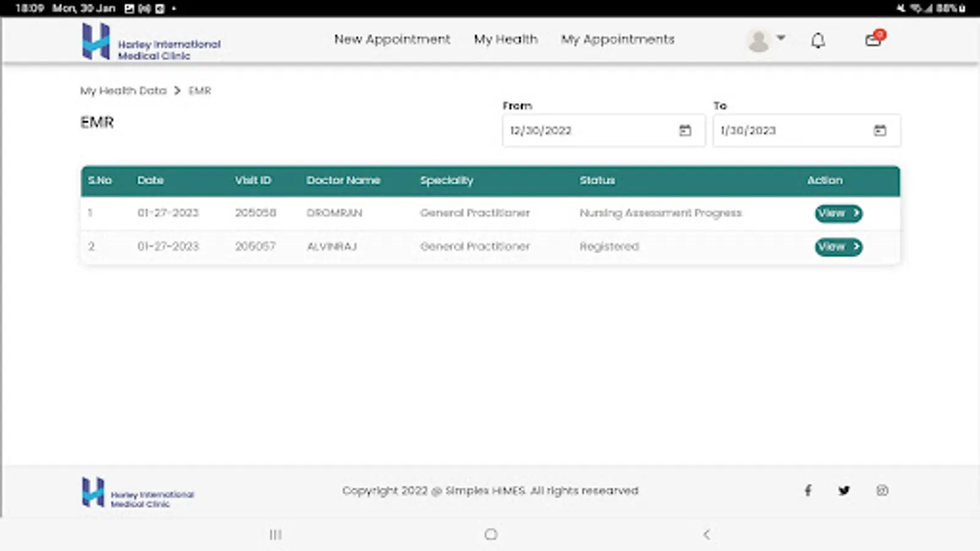The height and width of the screenshot is (551, 980).
Task: Visit the clinic's Facebook page
Action: click(808, 490)
